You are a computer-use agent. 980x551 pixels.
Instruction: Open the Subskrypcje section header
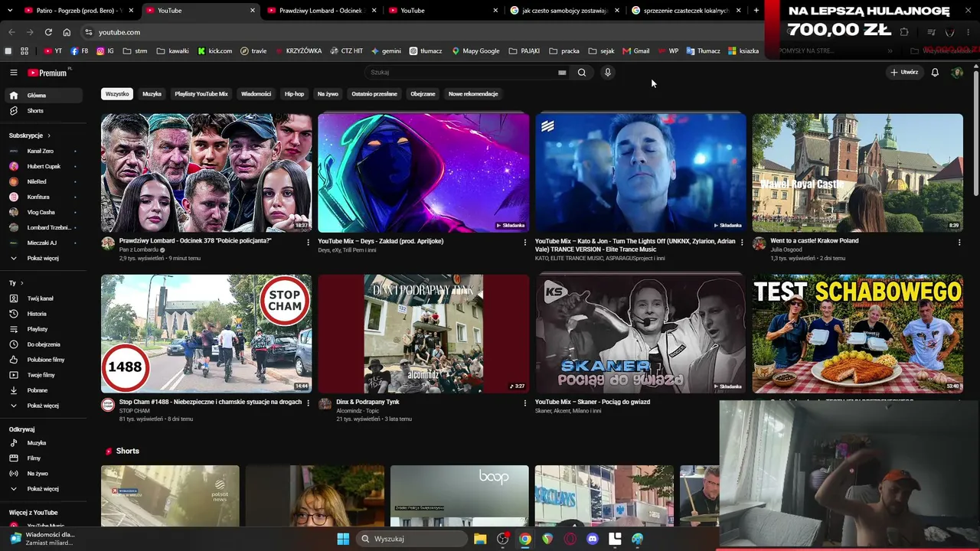30,135
